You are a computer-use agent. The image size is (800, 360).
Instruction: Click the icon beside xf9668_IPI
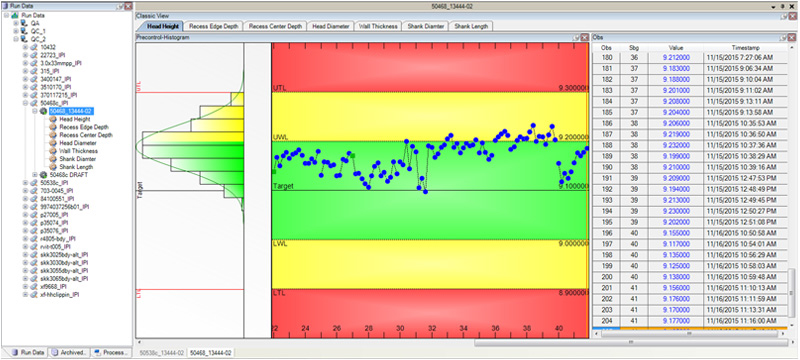click(x=34, y=287)
